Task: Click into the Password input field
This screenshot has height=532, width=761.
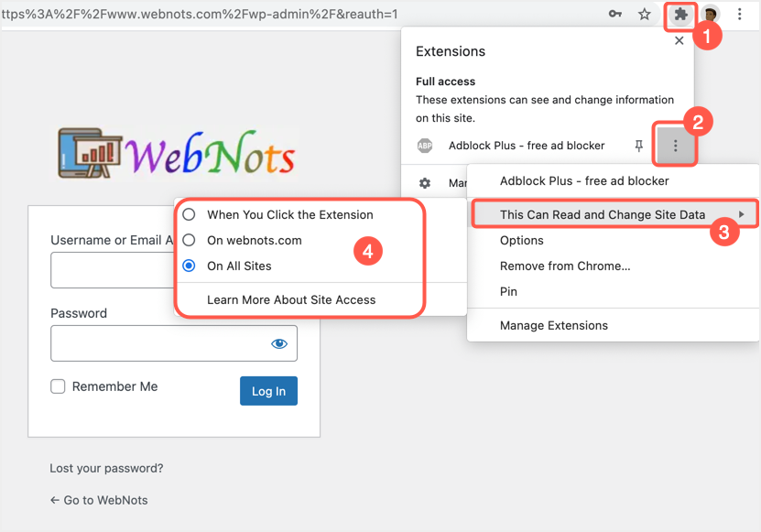Action: pyautogui.click(x=156, y=343)
